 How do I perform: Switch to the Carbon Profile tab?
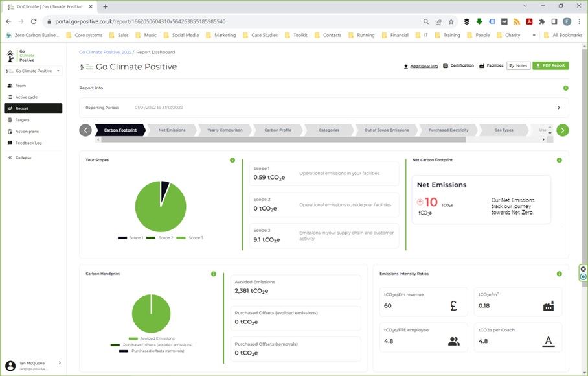click(278, 130)
